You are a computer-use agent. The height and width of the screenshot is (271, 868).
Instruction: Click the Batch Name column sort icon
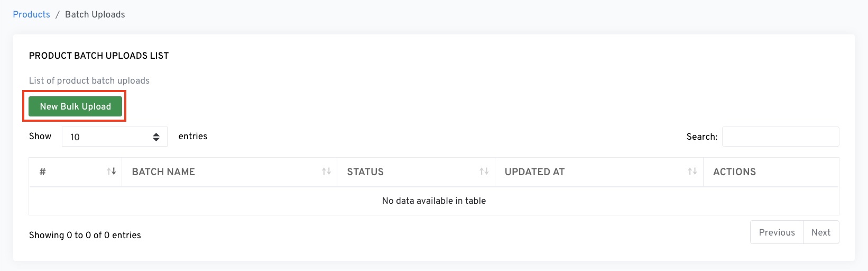[x=326, y=171]
